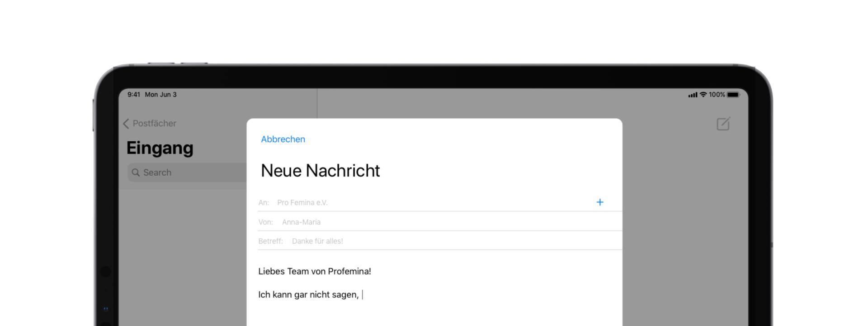Click the back chevron beside Postfächer

point(126,124)
